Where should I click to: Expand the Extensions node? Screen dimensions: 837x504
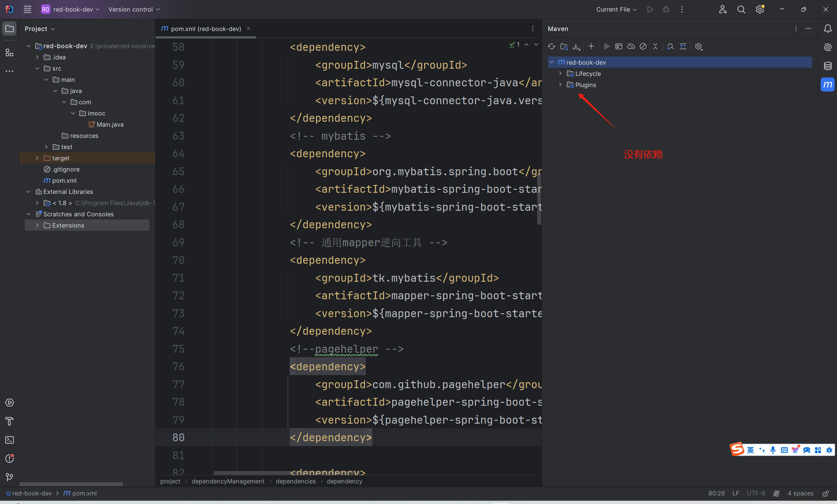pyautogui.click(x=37, y=225)
